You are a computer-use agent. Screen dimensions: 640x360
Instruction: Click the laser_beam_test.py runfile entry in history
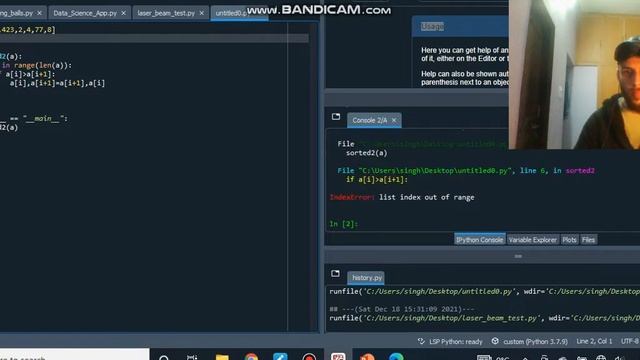tap(484, 318)
